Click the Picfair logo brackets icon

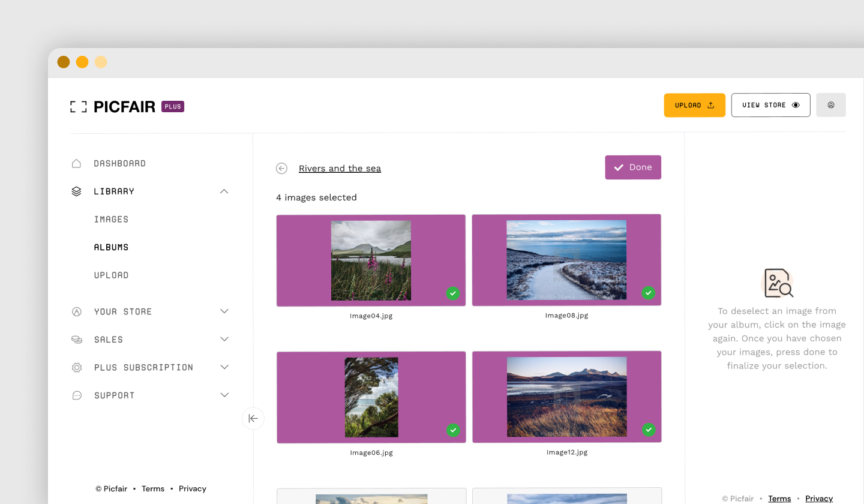tap(78, 107)
